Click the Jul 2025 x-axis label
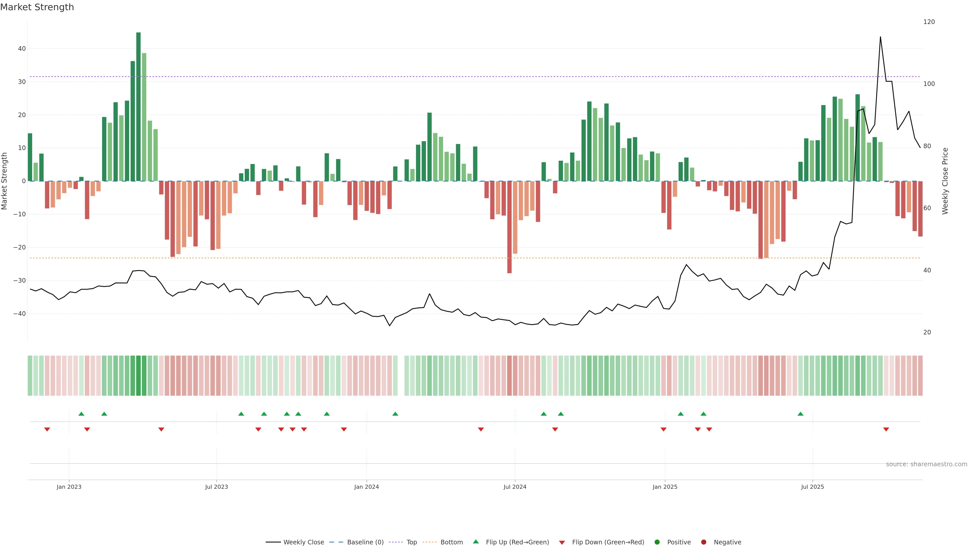Screen dimensions: 980x551 coord(812,487)
